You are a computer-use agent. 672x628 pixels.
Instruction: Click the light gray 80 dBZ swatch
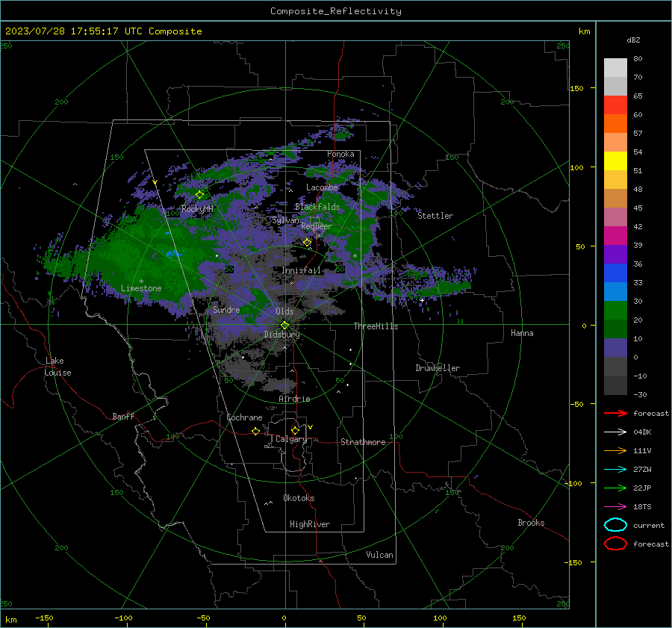(x=615, y=68)
